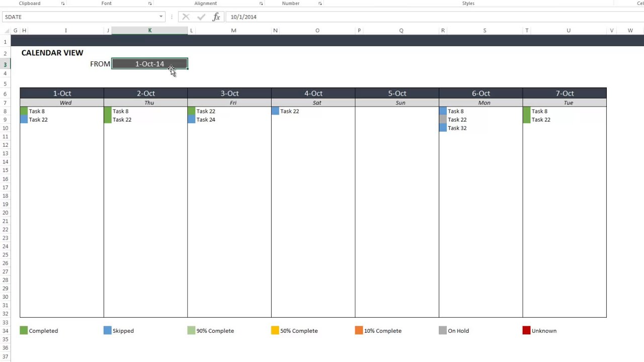
Task: Click Task 8 under 7-Oct
Action: coord(539,111)
